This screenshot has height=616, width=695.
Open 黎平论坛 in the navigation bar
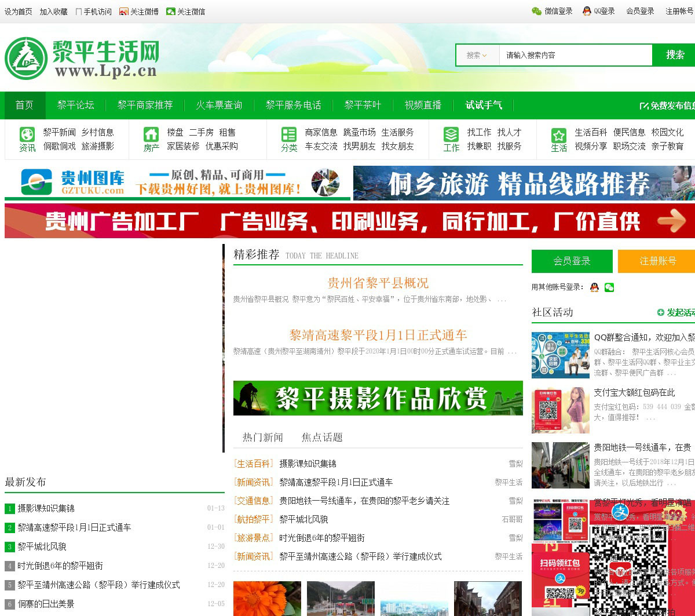(75, 105)
